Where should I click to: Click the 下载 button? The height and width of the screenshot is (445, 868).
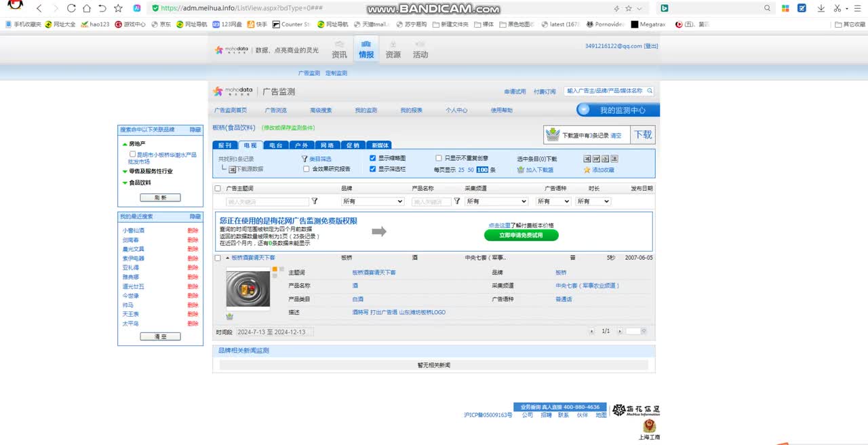(643, 134)
